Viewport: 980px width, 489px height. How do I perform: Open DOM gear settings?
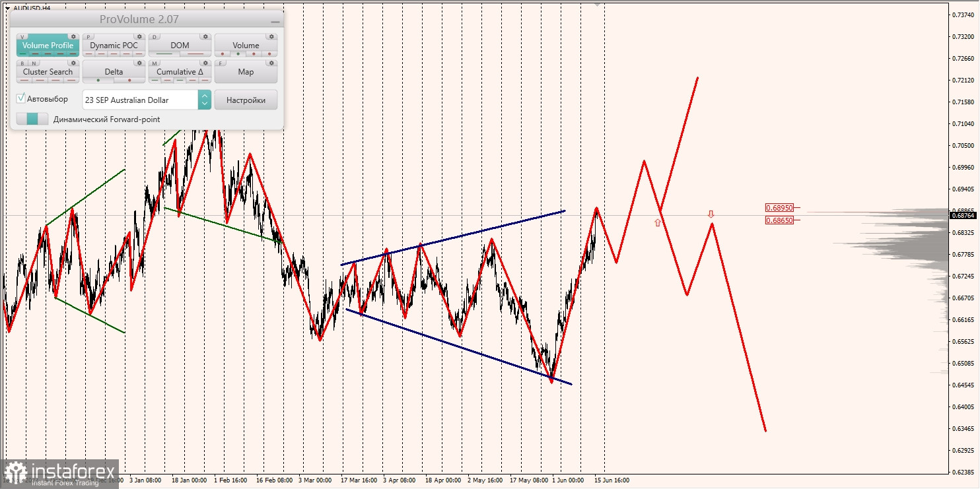coord(205,37)
